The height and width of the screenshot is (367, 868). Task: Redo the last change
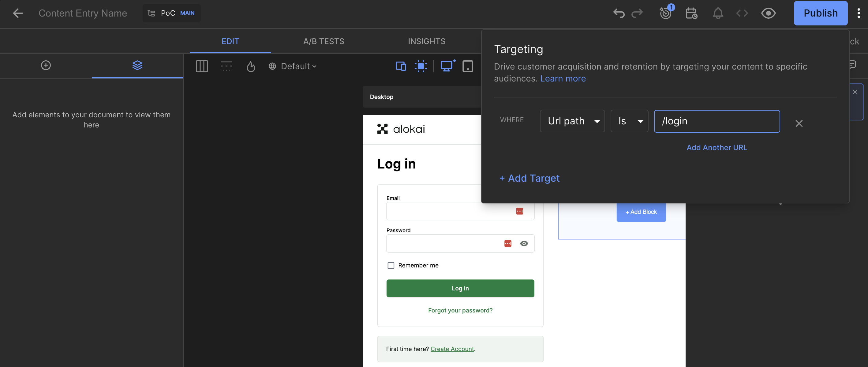coord(637,13)
